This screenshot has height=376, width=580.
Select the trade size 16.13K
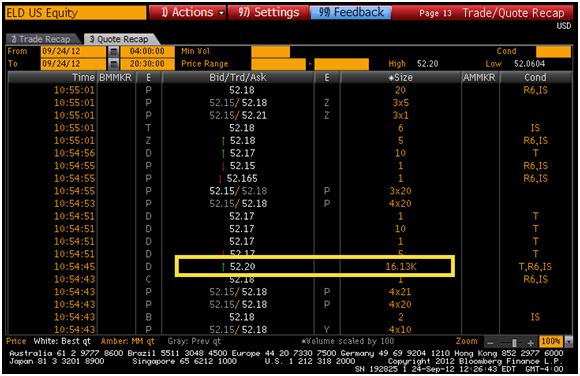point(401,266)
